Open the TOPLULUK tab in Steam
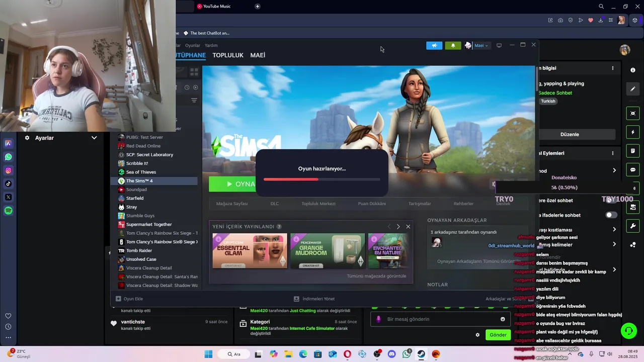 pyautogui.click(x=228, y=55)
